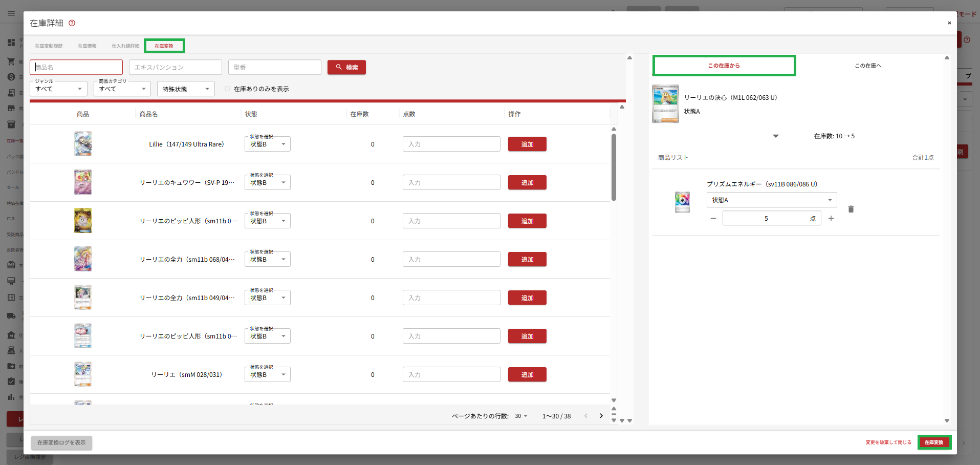Switch to 在庫変動履歴 tab
980x465 pixels.
49,46
